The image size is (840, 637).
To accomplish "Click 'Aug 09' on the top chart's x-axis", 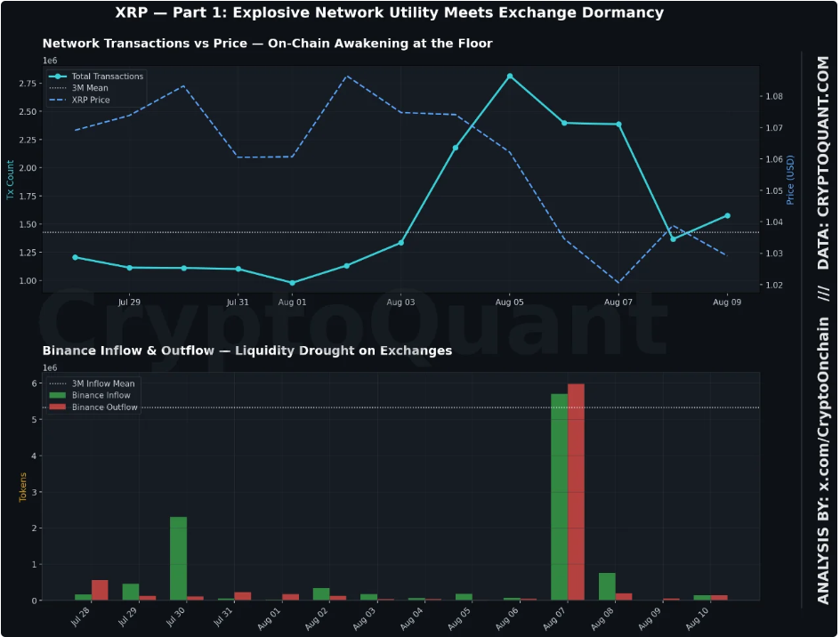I will [727, 302].
